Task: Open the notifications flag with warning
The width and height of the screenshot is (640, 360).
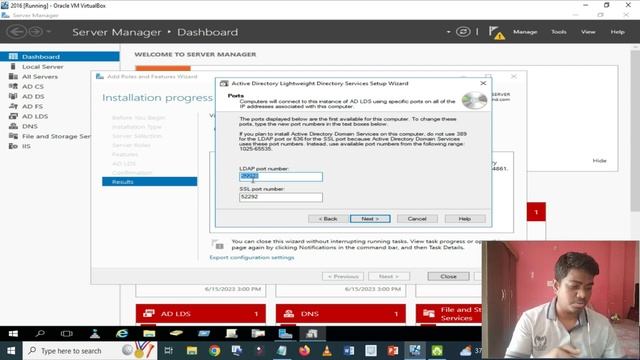Action: pyautogui.click(x=496, y=33)
